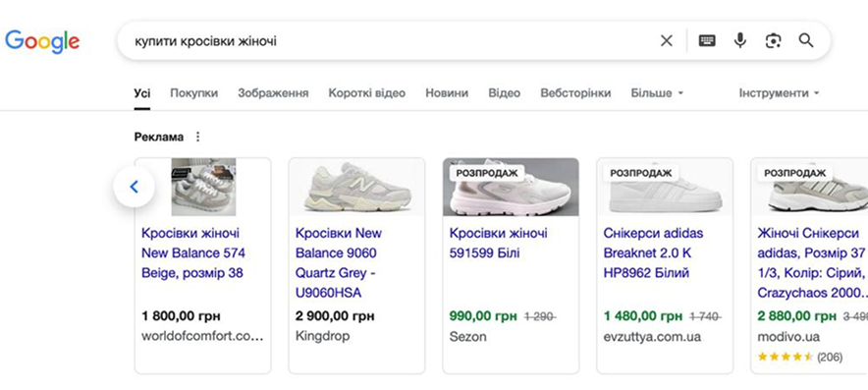Switch to the Зображення tab

tap(273, 93)
